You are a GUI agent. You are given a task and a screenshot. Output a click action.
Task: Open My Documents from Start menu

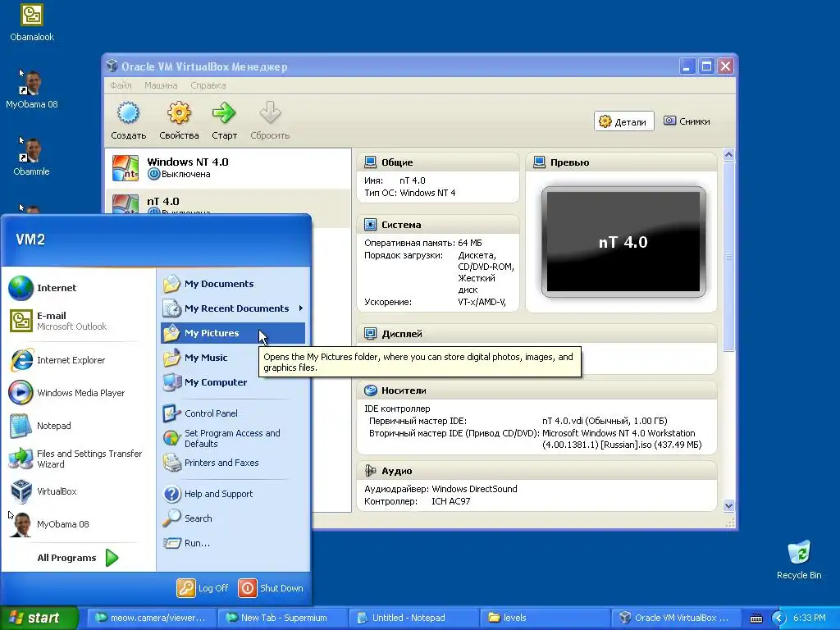click(233, 284)
